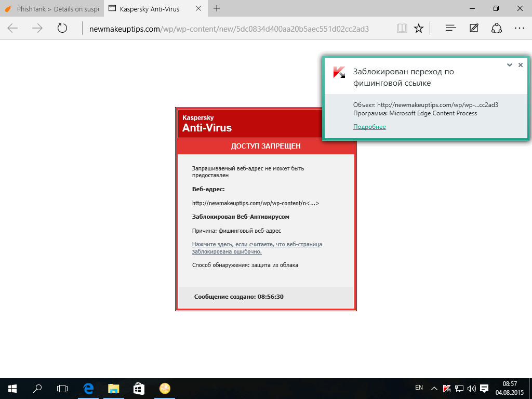Toggle Reading view in Edge

tap(402, 29)
